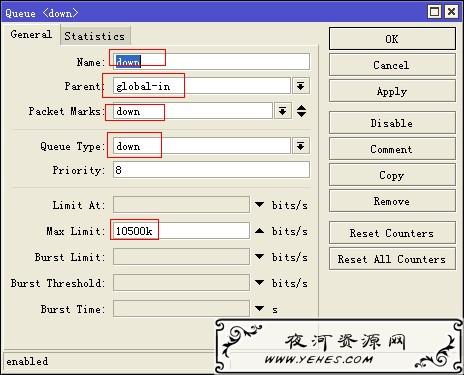Click the enabled status text

[x=27, y=361]
